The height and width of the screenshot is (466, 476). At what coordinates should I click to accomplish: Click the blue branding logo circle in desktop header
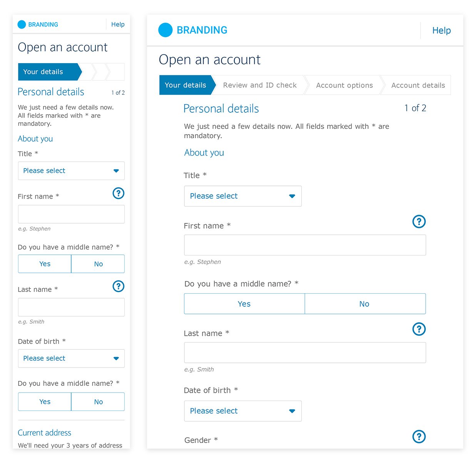[x=165, y=30]
